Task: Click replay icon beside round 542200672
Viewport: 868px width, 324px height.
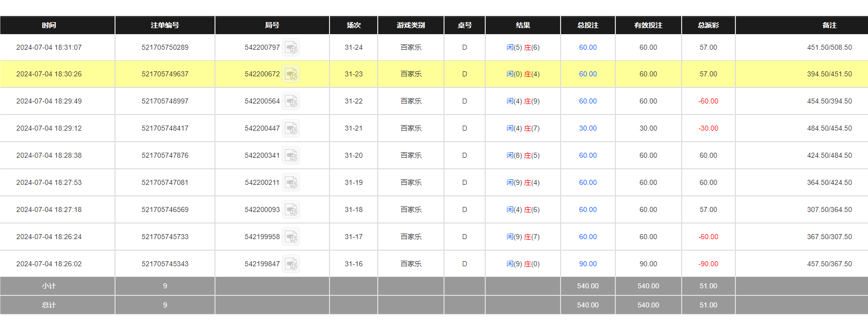Action: [x=291, y=74]
